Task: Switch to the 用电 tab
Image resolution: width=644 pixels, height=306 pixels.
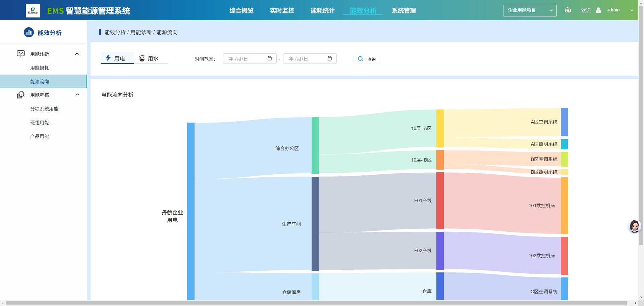Action: (x=117, y=58)
